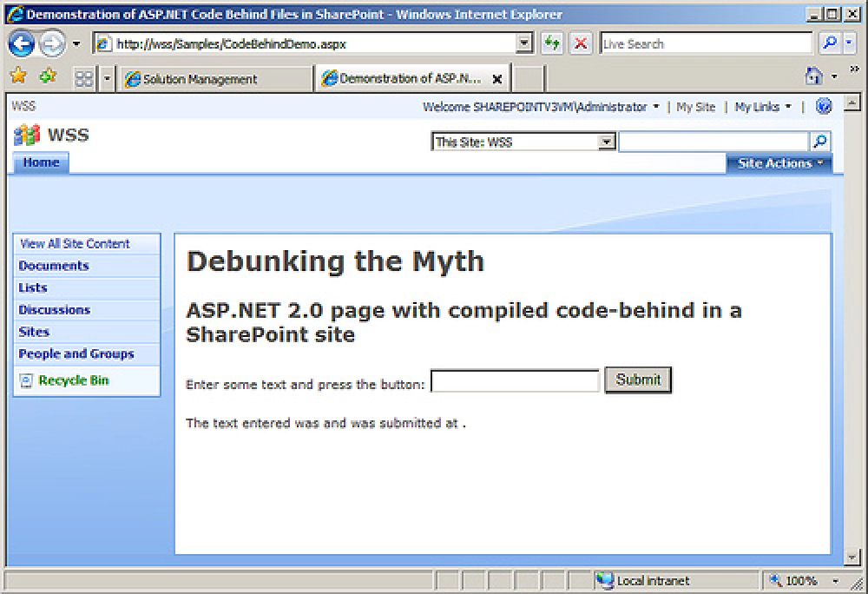
Task: Open the Favorites Center star icon
Action: click(x=17, y=76)
